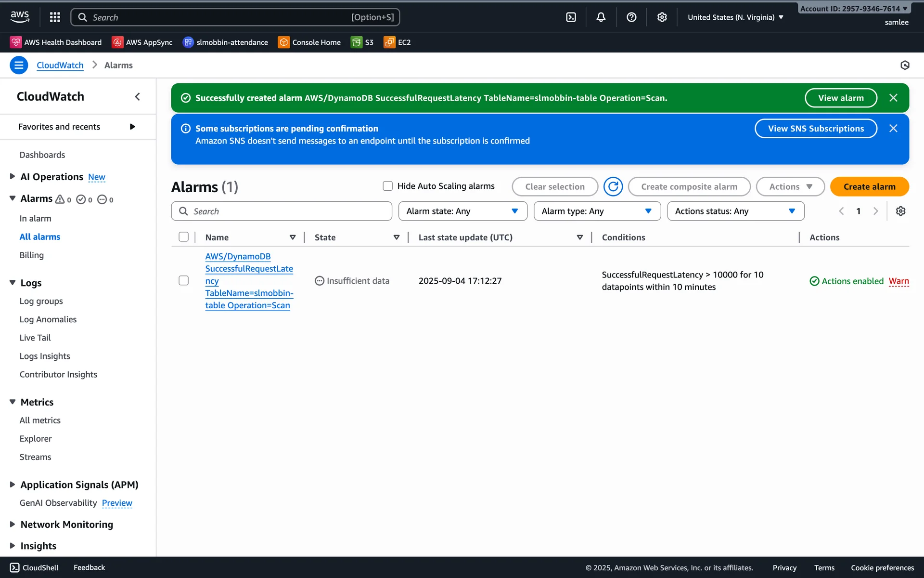The image size is (924, 578).
Task: Click the alarms search field
Action: point(282,211)
